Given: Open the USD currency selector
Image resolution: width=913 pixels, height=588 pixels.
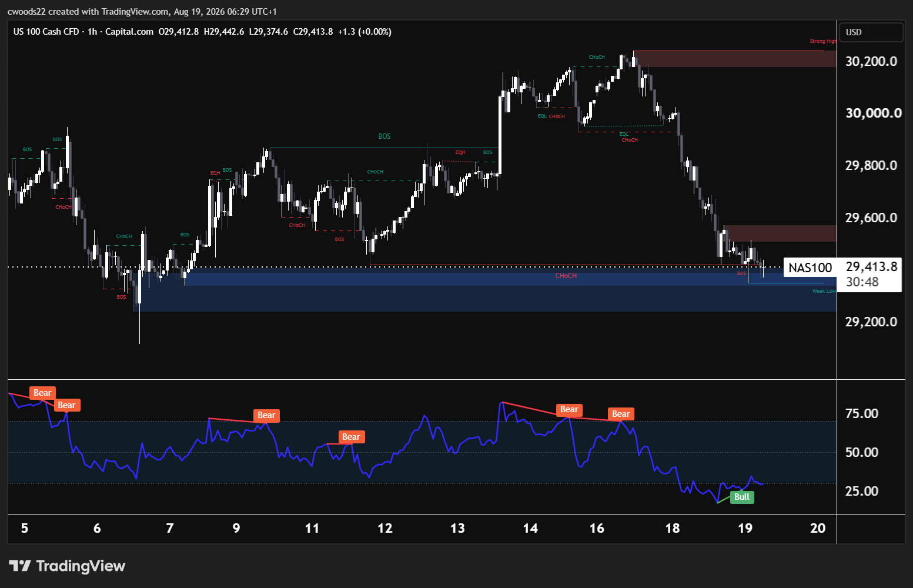Looking at the screenshot, I should point(871,32).
